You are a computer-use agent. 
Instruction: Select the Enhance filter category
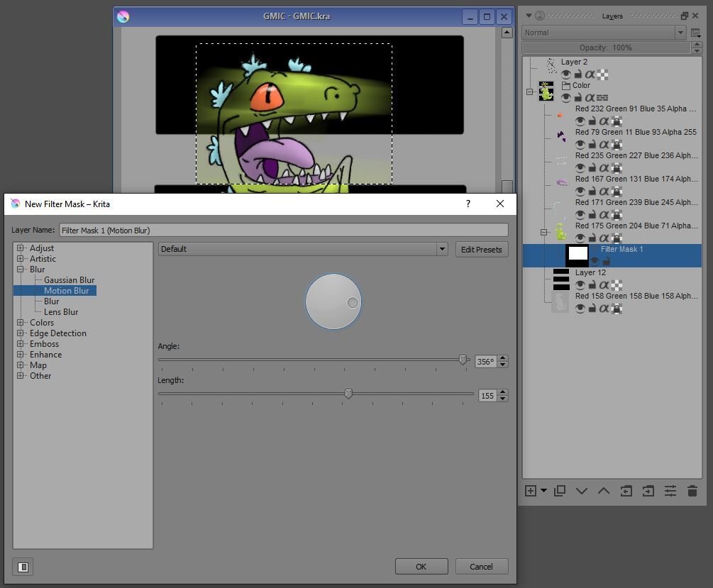[x=45, y=354]
